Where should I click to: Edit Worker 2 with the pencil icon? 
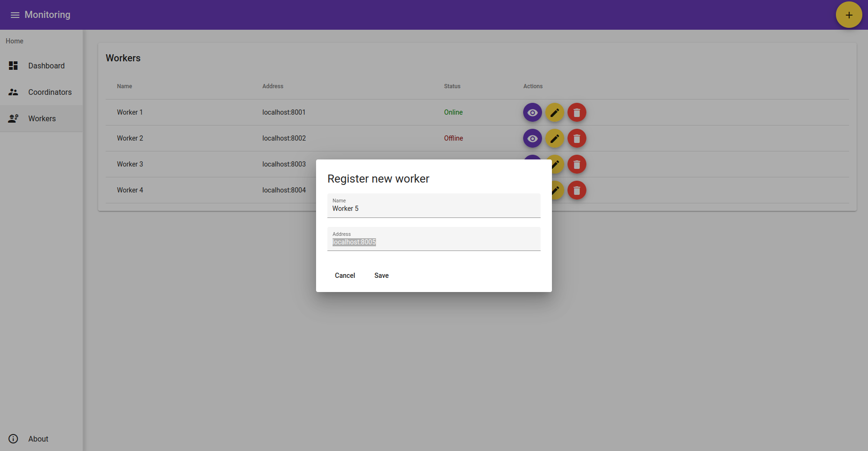coord(554,138)
